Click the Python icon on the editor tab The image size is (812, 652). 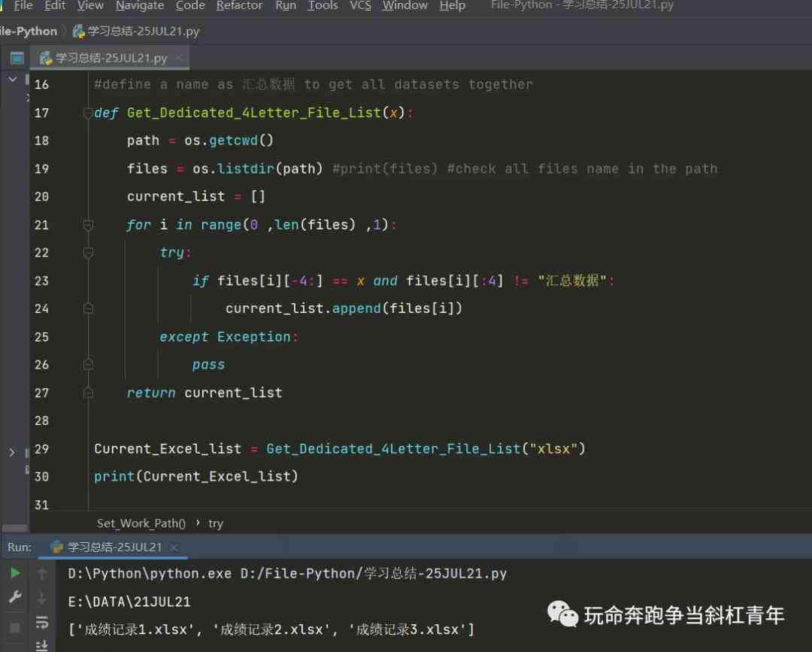pos(46,58)
